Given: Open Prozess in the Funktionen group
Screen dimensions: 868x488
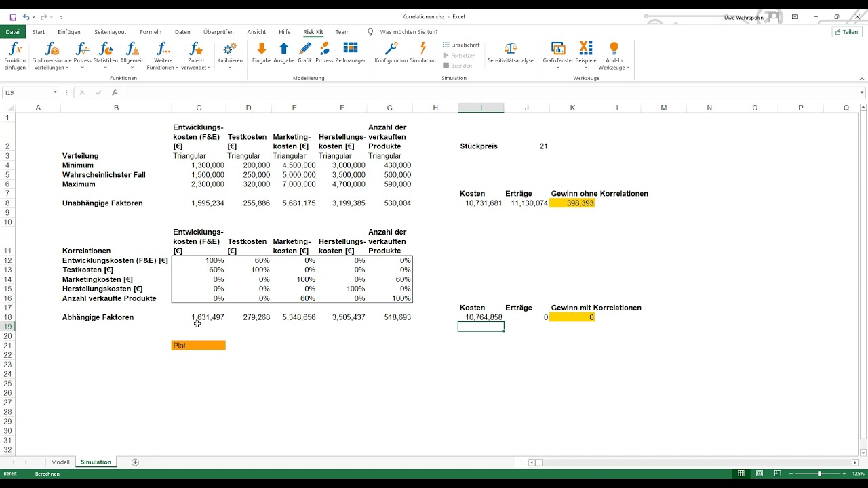Looking at the screenshot, I should (82, 56).
